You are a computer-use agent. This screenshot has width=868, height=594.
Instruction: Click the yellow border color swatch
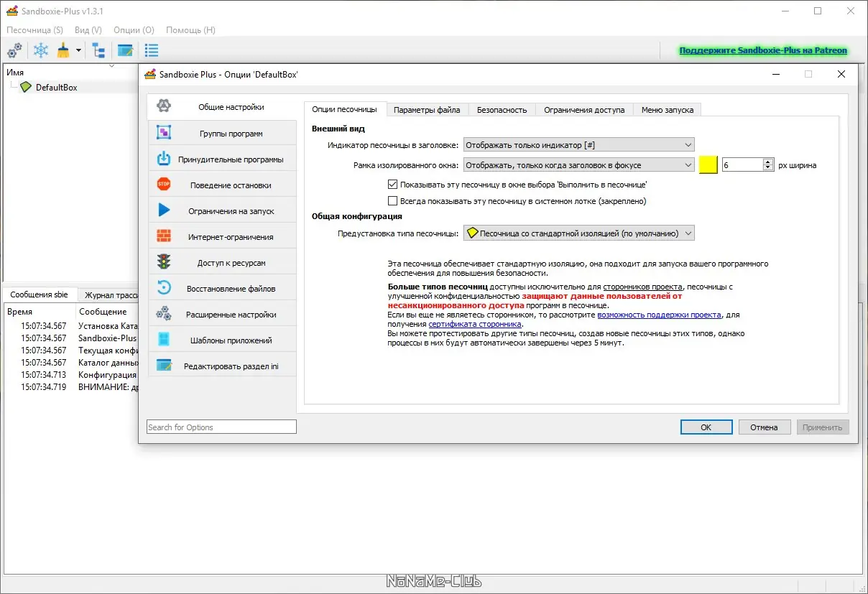click(708, 164)
